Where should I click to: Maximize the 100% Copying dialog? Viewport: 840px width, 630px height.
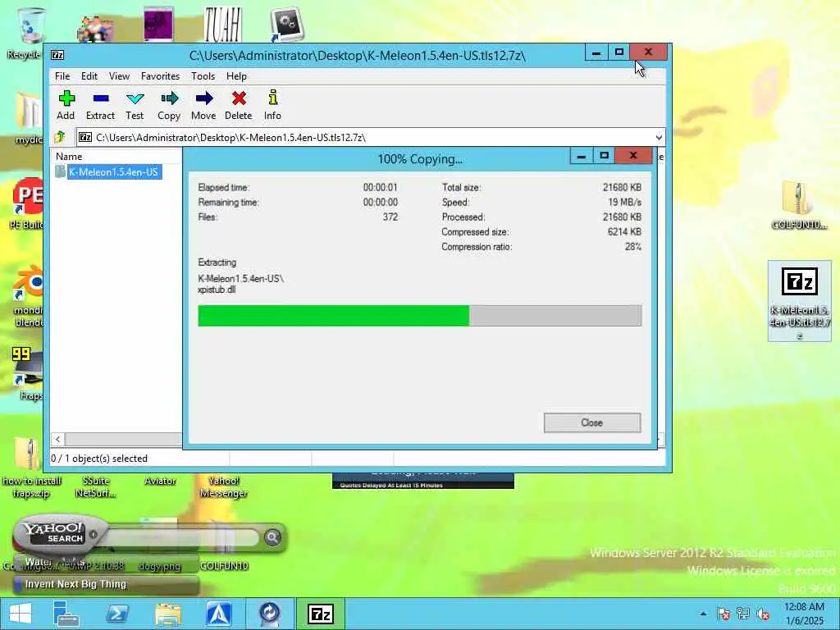605,156
